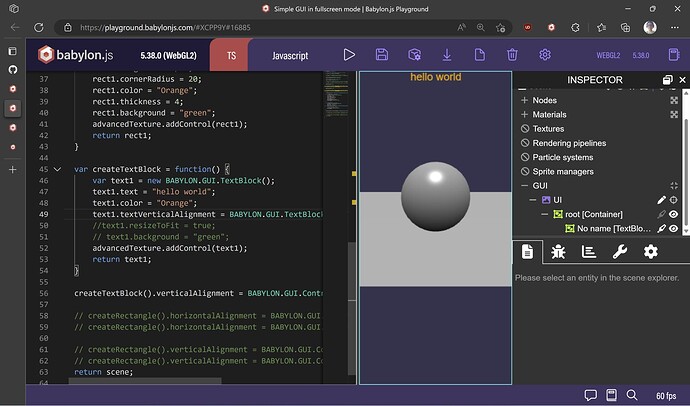Switch to the TS language tab
The image size is (690, 406).
231,55
